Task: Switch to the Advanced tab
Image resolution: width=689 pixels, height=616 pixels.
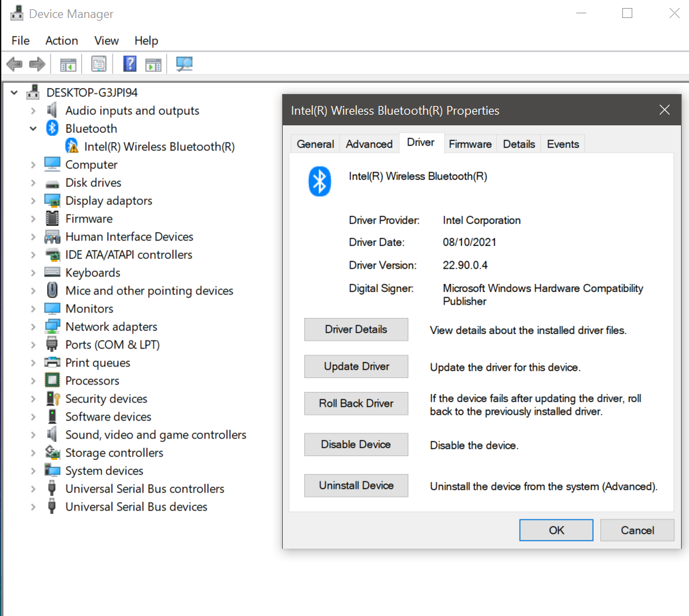Action: tap(369, 144)
